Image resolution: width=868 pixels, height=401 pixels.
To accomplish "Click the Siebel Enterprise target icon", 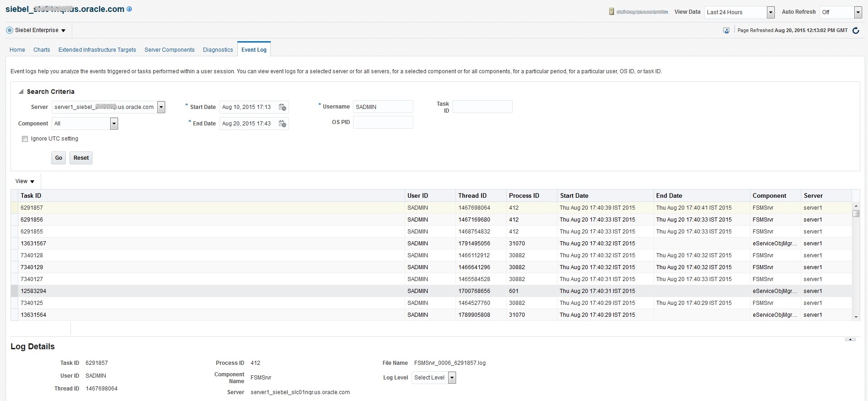I will point(10,30).
